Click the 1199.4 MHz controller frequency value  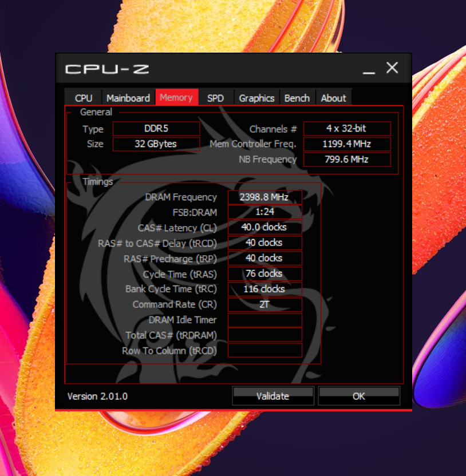347,144
